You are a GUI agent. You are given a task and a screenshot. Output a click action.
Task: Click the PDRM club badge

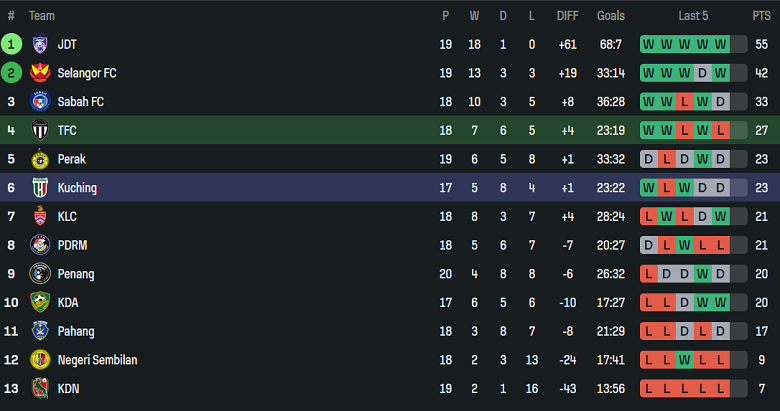tap(40, 245)
